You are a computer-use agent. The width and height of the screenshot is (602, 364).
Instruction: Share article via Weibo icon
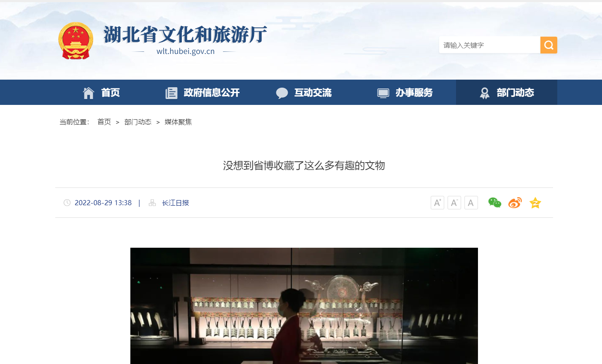pyautogui.click(x=515, y=203)
